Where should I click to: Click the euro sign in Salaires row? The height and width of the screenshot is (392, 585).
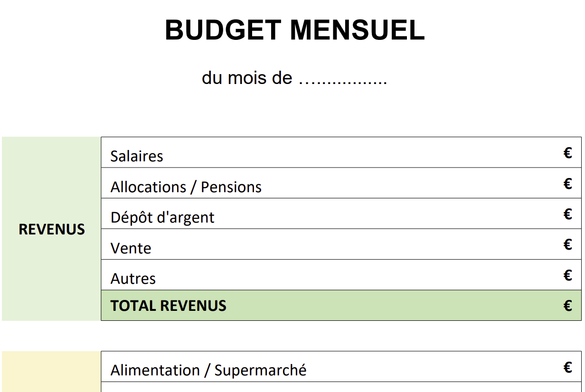(567, 153)
